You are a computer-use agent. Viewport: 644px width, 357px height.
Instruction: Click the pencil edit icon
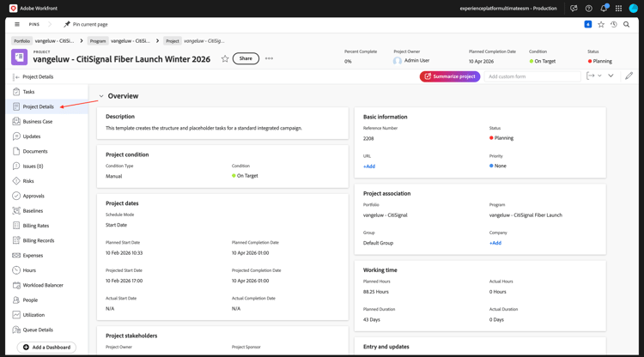pos(629,76)
